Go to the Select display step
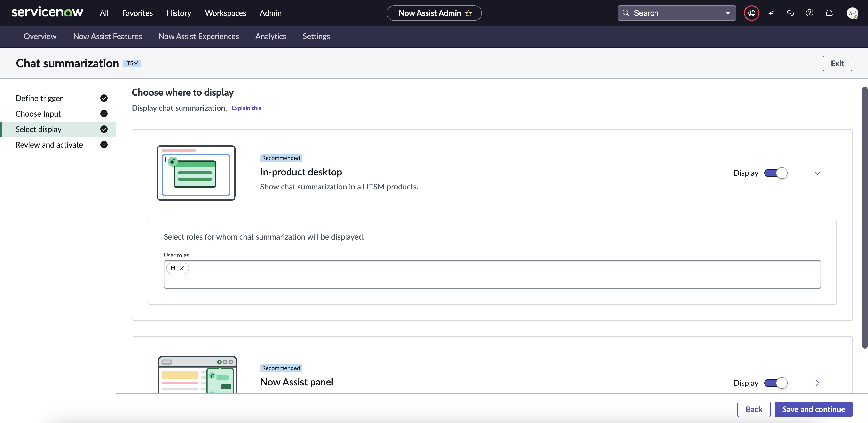This screenshot has width=868, height=423. click(x=58, y=129)
